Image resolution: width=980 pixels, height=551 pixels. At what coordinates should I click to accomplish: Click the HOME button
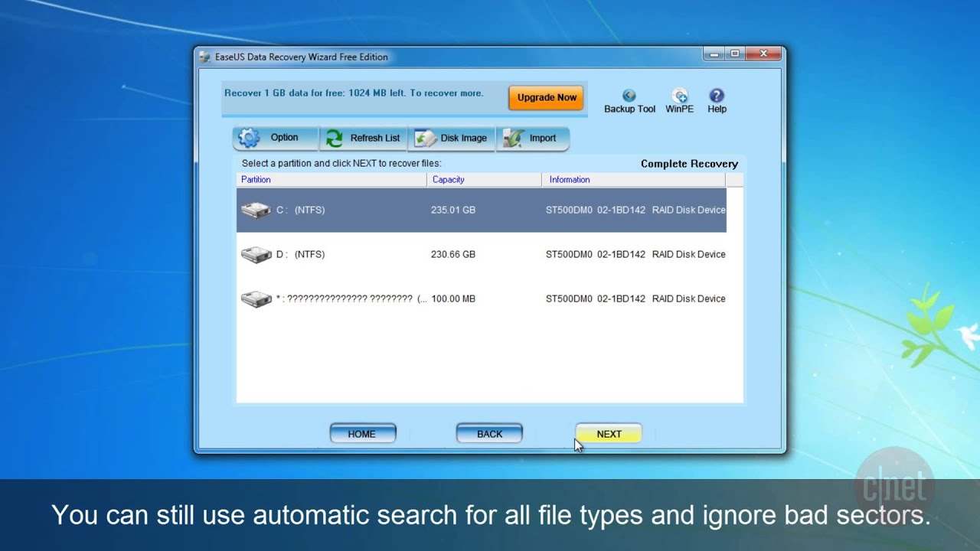point(362,434)
